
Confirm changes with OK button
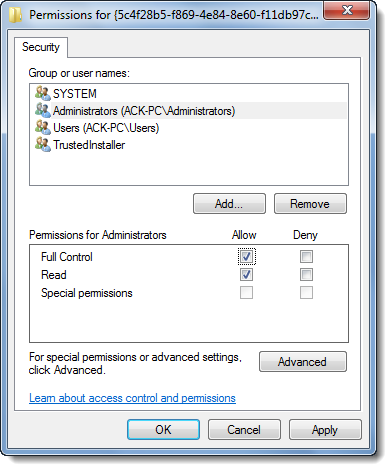[163, 429]
